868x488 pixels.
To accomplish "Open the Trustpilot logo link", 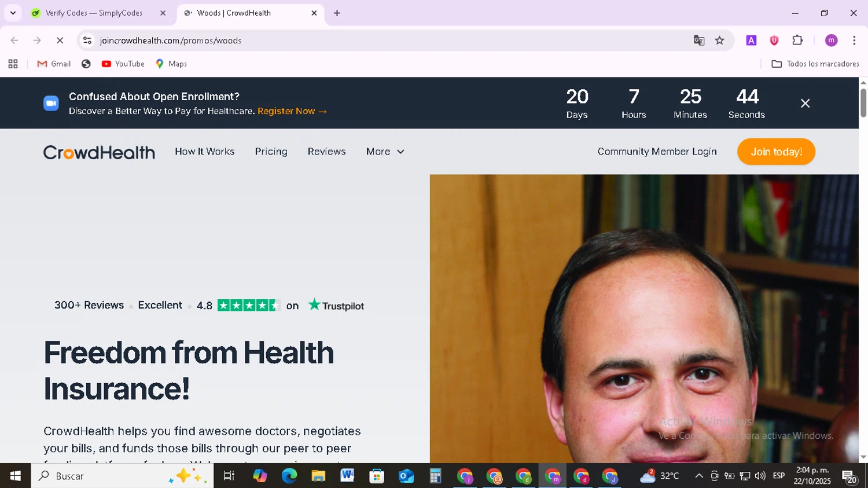I will (336, 305).
